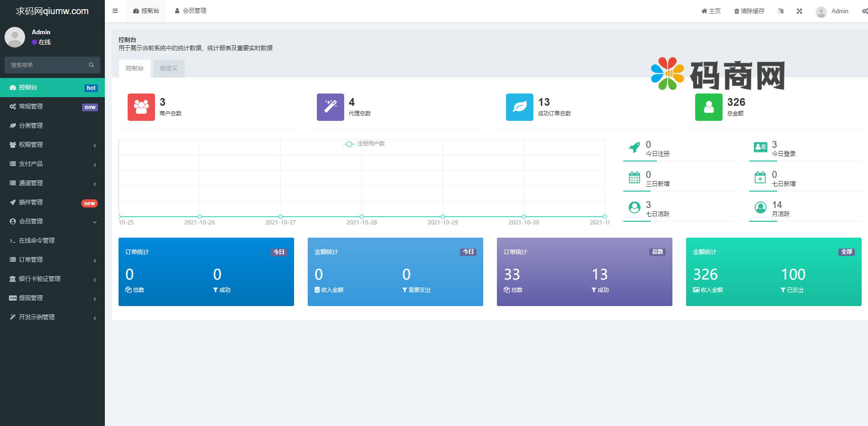Click the hamburger menu toggle icon
The height and width of the screenshot is (426, 868).
click(x=115, y=11)
